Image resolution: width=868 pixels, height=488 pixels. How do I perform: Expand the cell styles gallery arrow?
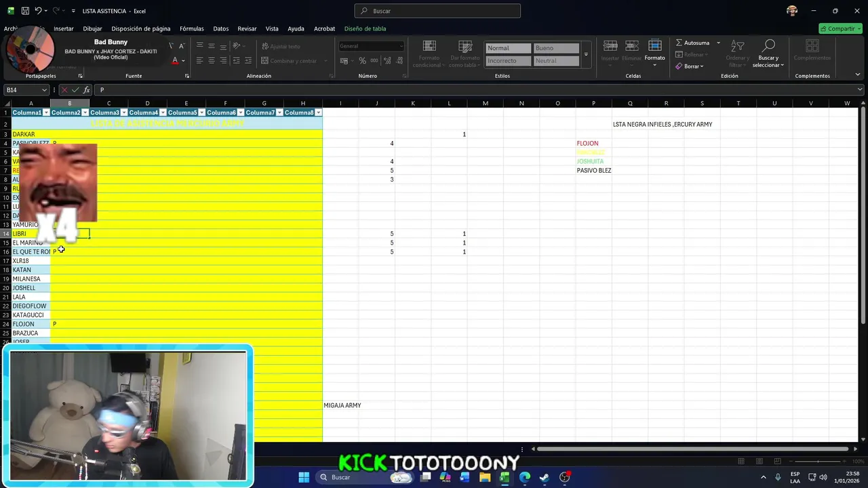pos(586,54)
